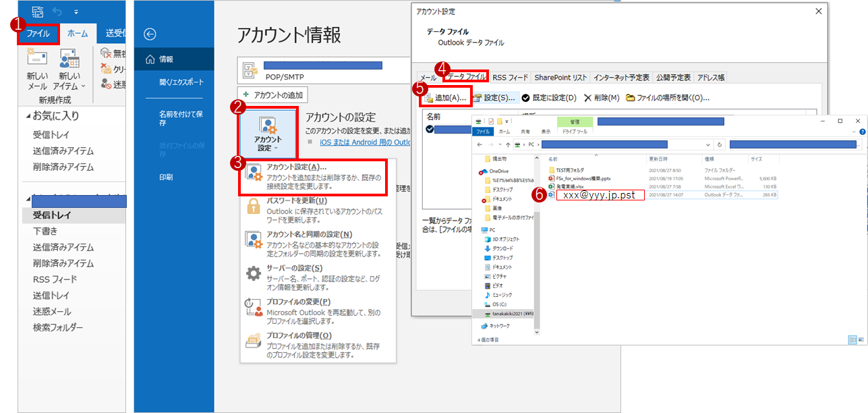
Task: Click ファイルの場所を開く(O)... button
Action: [668, 98]
